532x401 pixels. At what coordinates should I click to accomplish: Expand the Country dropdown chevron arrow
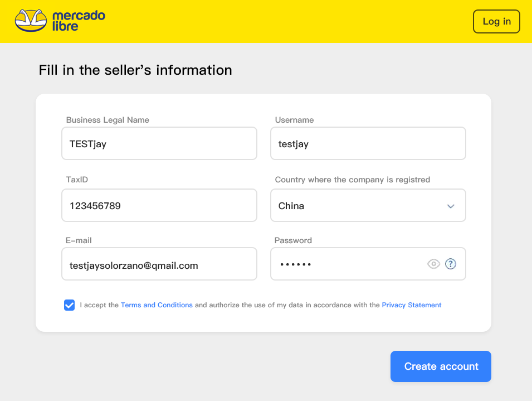tap(451, 206)
